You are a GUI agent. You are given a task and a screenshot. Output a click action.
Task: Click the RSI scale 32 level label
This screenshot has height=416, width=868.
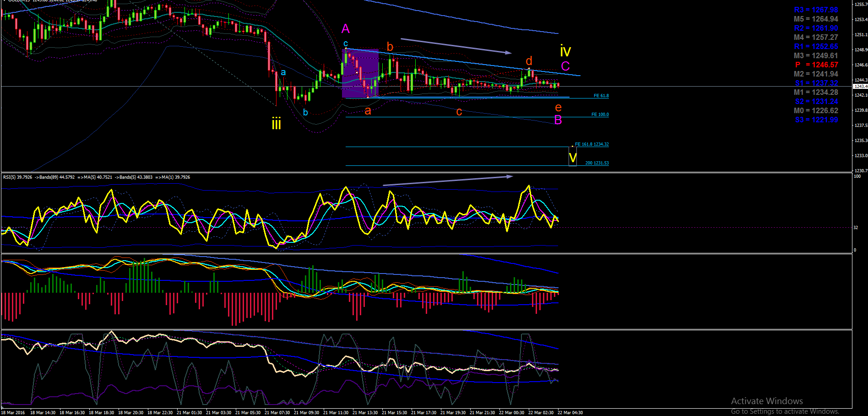(856, 228)
